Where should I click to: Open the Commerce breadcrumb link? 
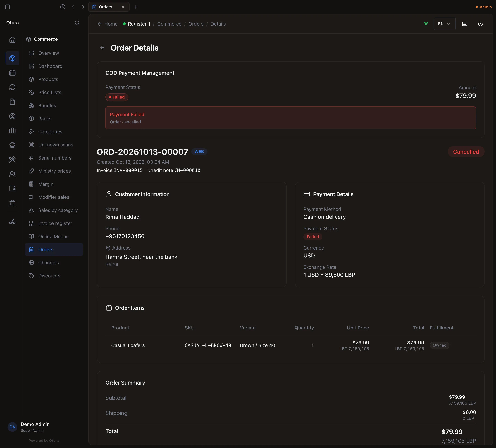click(x=169, y=24)
